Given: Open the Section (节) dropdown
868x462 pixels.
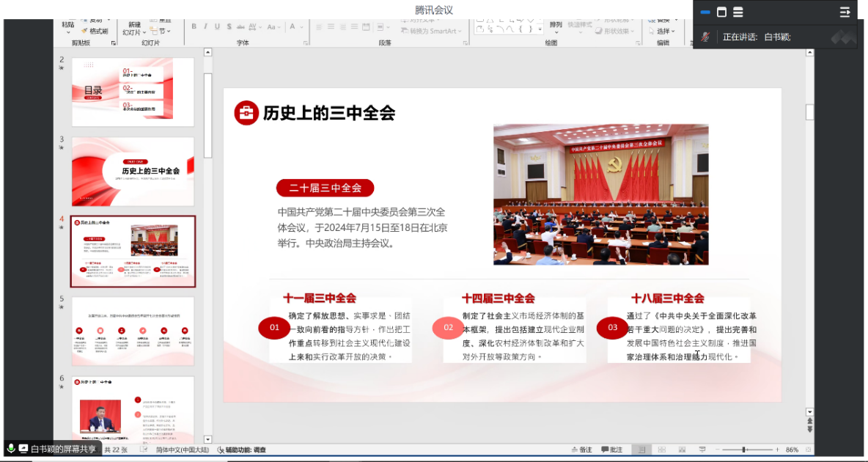Looking at the screenshot, I should pyautogui.click(x=165, y=31).
